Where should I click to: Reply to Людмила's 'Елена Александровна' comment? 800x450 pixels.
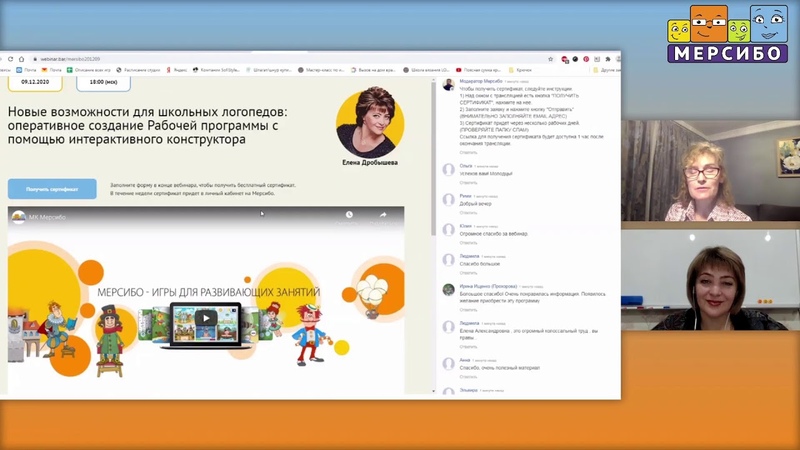click(x=468, y=347)
